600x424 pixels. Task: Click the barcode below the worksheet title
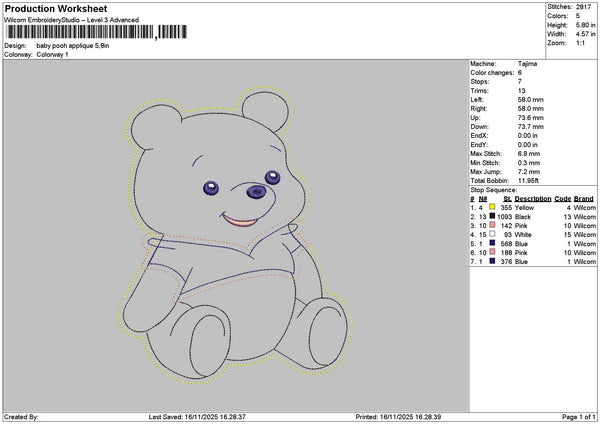96,32
